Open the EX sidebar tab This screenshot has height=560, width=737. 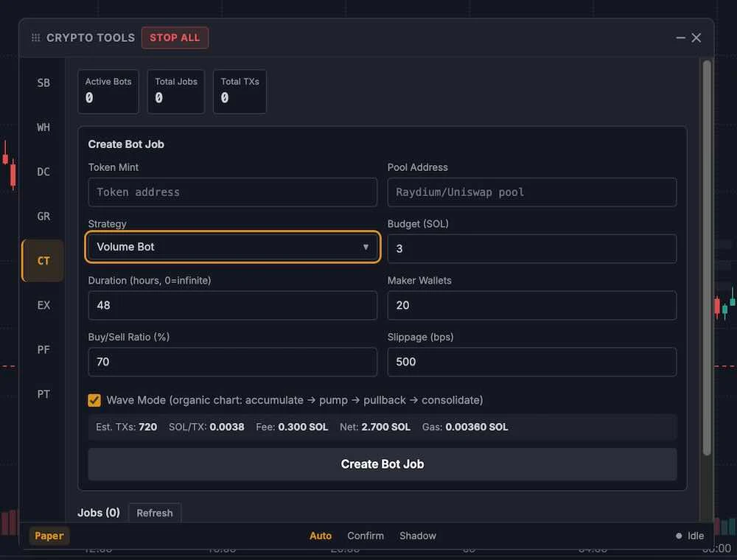point(43,305)
